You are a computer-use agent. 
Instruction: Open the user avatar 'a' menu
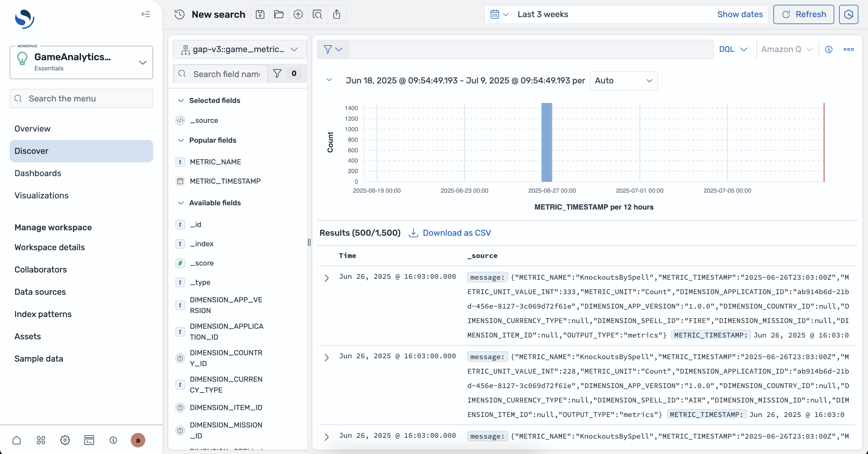[x=138, y=440]
